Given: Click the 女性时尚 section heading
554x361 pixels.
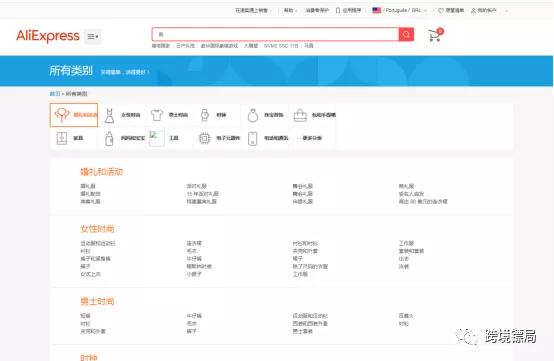Looking at the screenshot, I should pos(98,229).
